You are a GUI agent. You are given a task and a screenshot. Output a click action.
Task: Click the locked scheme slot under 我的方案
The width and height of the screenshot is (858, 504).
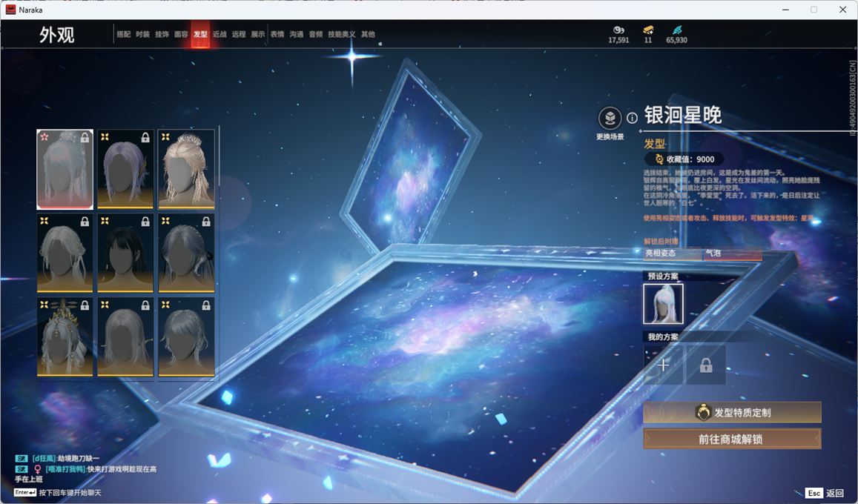[706, 365]
